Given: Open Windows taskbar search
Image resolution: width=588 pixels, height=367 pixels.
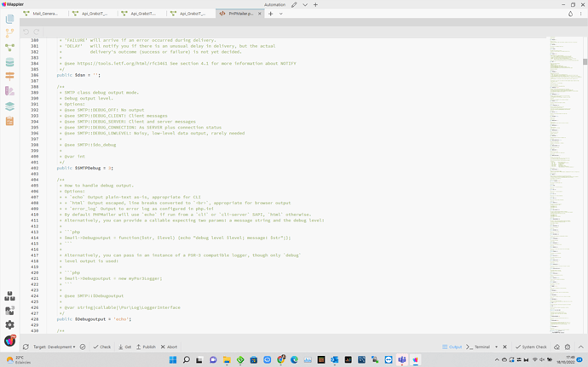Looking at the screenshot, I should (x=187, y=360).
